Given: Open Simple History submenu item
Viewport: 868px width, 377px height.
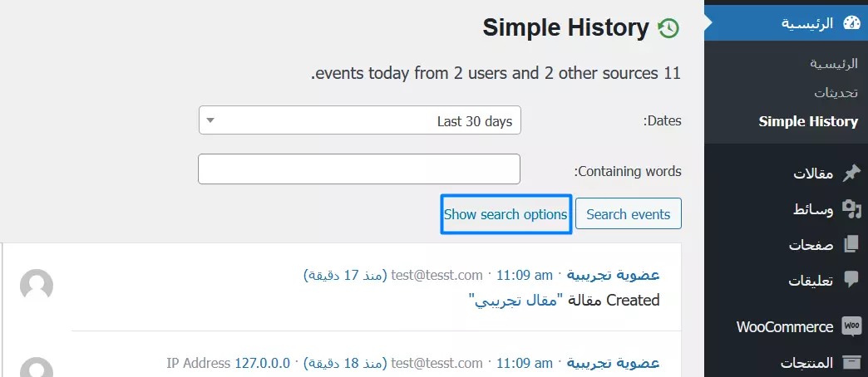Looking at the screenshot, I should coord(808,121).
